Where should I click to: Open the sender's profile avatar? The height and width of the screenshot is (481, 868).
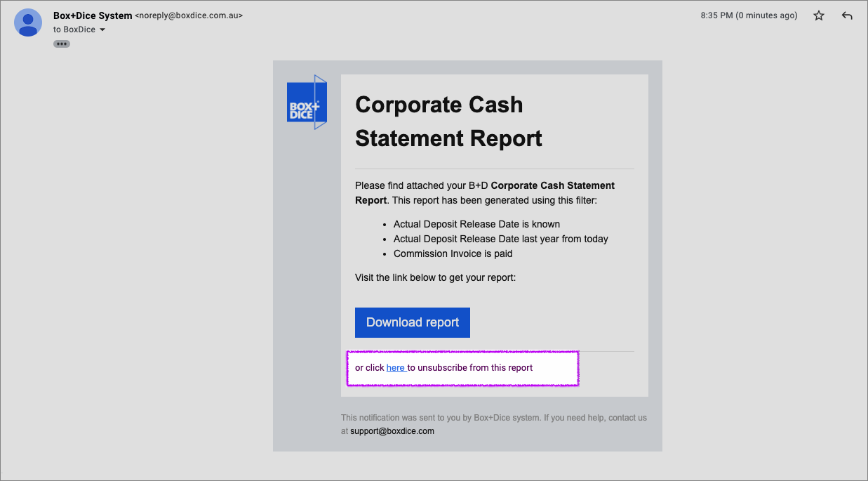pos(28,22)
